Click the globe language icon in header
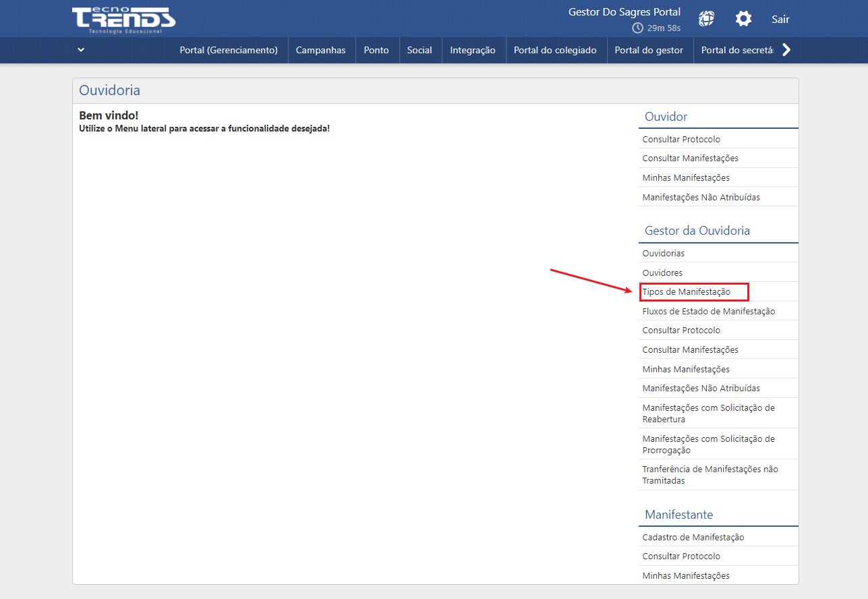 pos(706,19)
